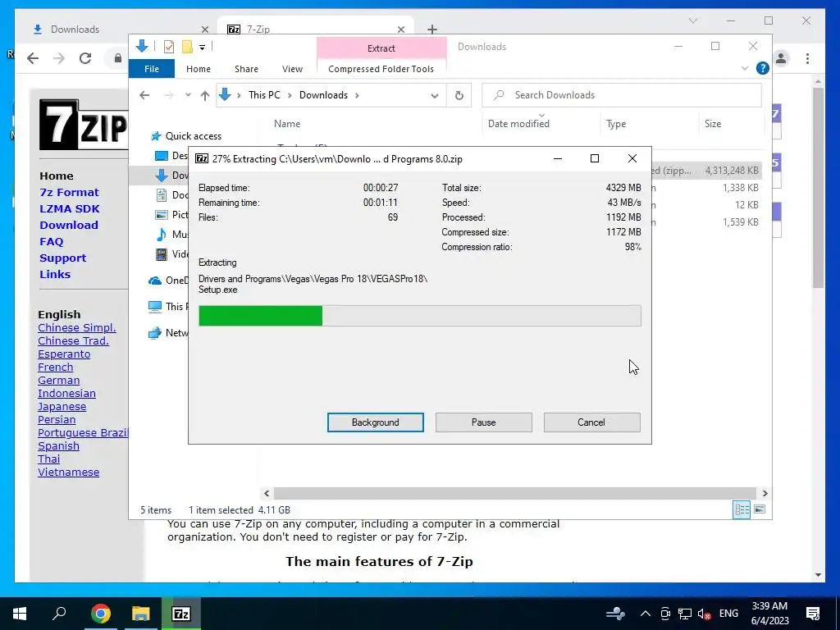The height and width of the screenshot is (630, 840).
Task: Cancel the 7-Zip extraction
Action: coord(591,422)
